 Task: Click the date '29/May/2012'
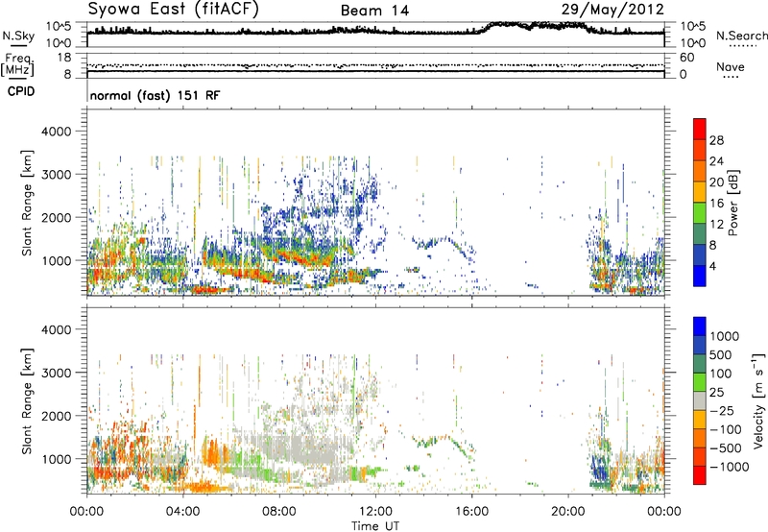coord(612,9)
